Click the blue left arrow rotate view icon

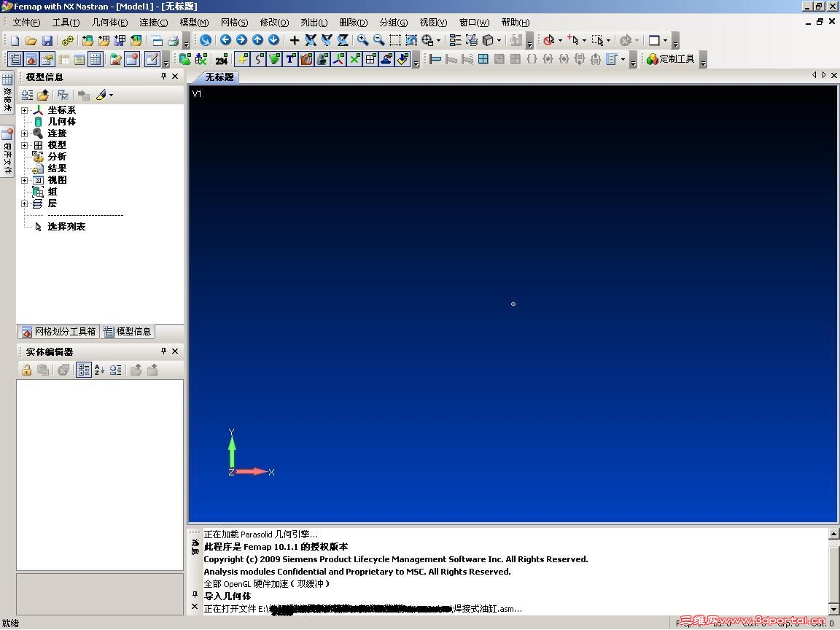coord(225,39)
